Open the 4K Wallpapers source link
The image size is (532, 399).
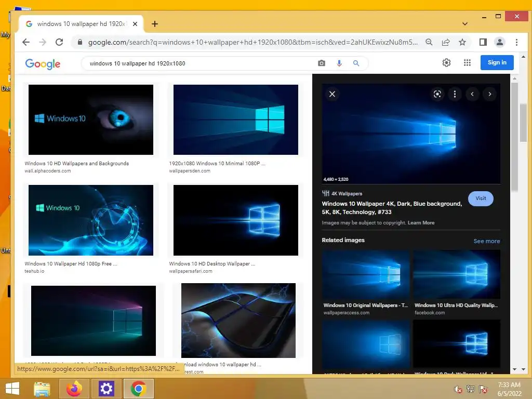(342, 193)
